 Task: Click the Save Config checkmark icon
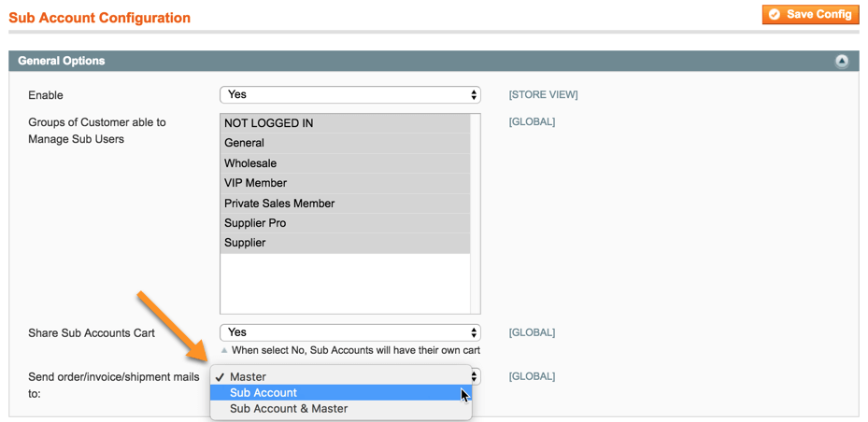(x=775, y=15)
